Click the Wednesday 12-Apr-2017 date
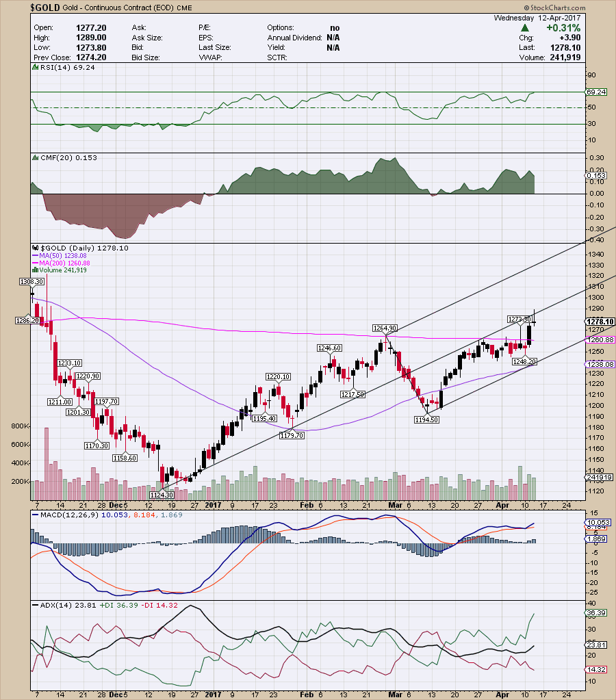Image resolution: width=616 pixels, height=700 pixels. coord(537,18)
